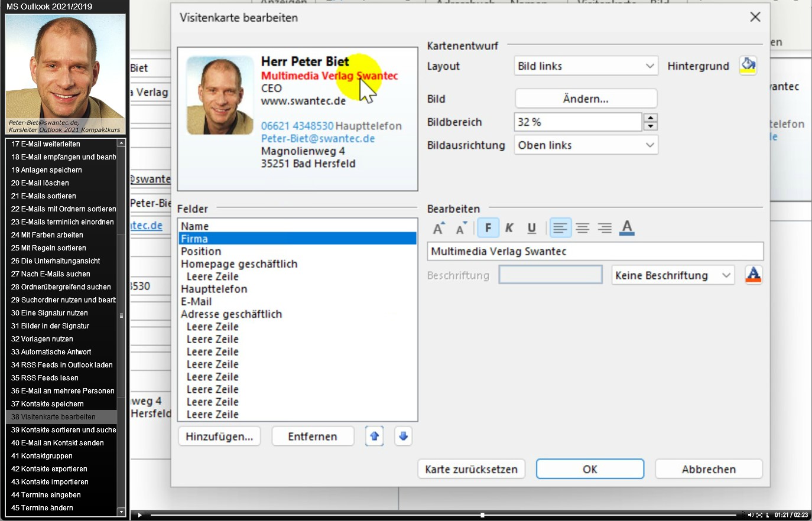Align text left in card
The height and width of the screenshot is (521, 812).
[560, 228]
